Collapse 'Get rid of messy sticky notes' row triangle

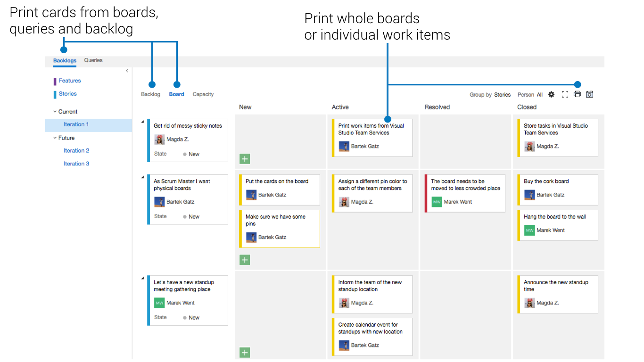coord(143,122)
